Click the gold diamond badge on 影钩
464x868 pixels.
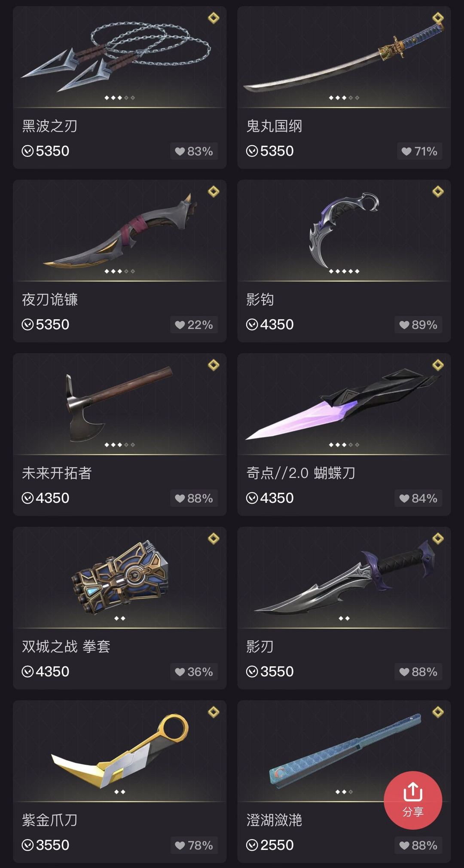coord(438,192)
